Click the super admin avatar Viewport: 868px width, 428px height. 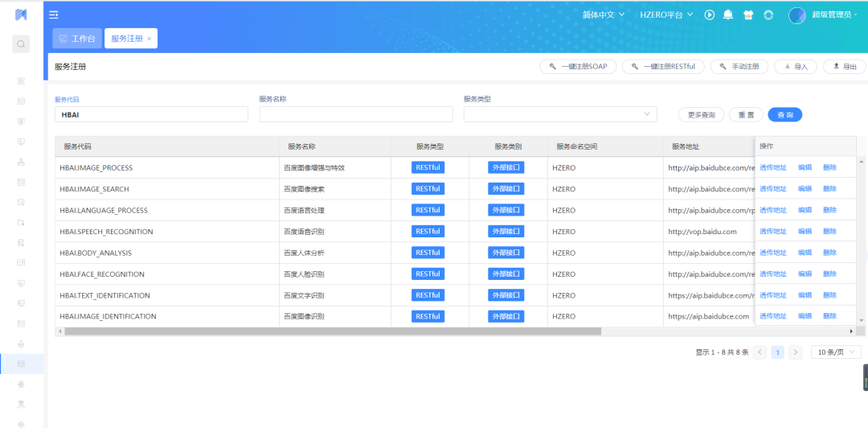796,14
